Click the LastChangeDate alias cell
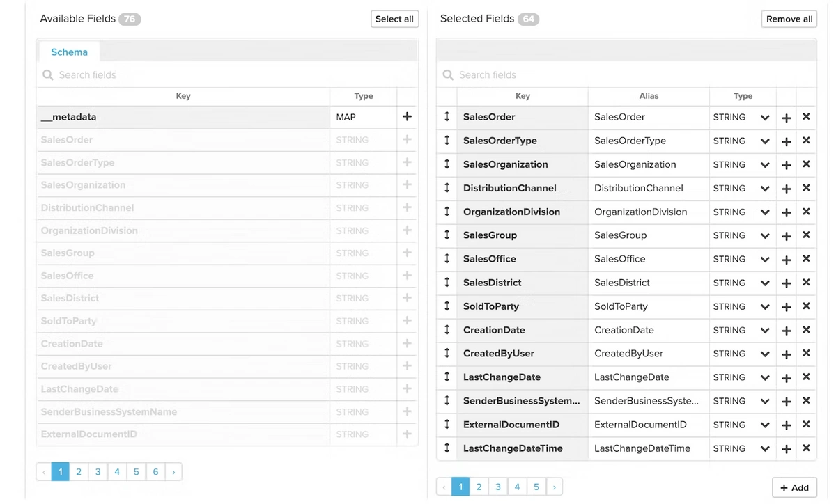Viewport: 836px width, 504px height. [x=649, y=377]
